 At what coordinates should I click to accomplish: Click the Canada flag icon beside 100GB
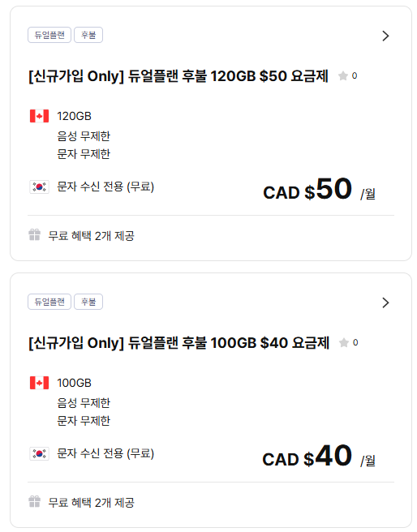(x=40, y=383)
